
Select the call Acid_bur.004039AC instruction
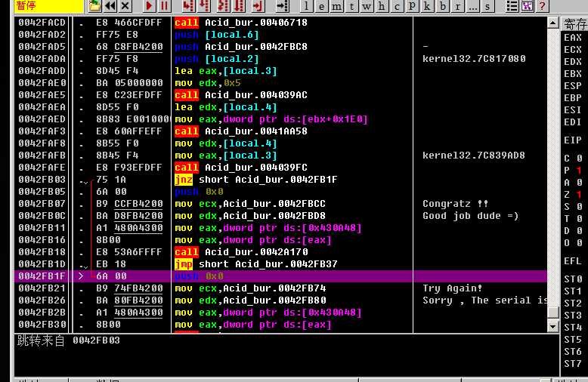coord(241,95)
